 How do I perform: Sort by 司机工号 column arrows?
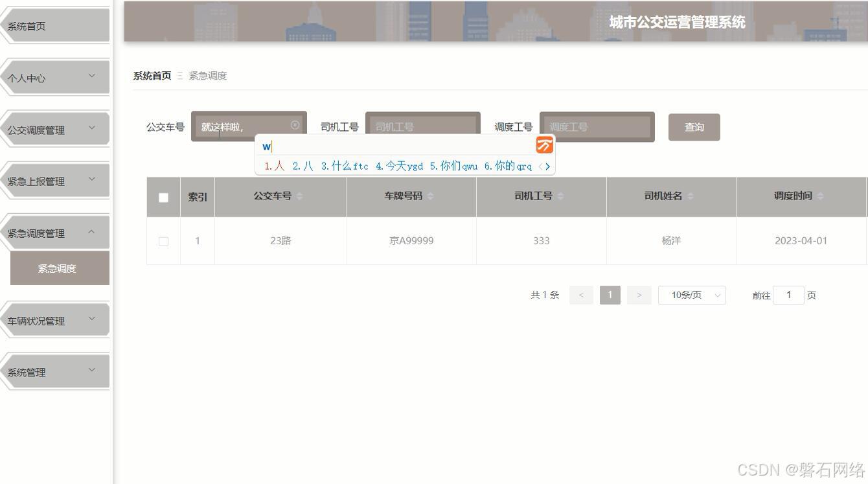[x=560, y=196]
